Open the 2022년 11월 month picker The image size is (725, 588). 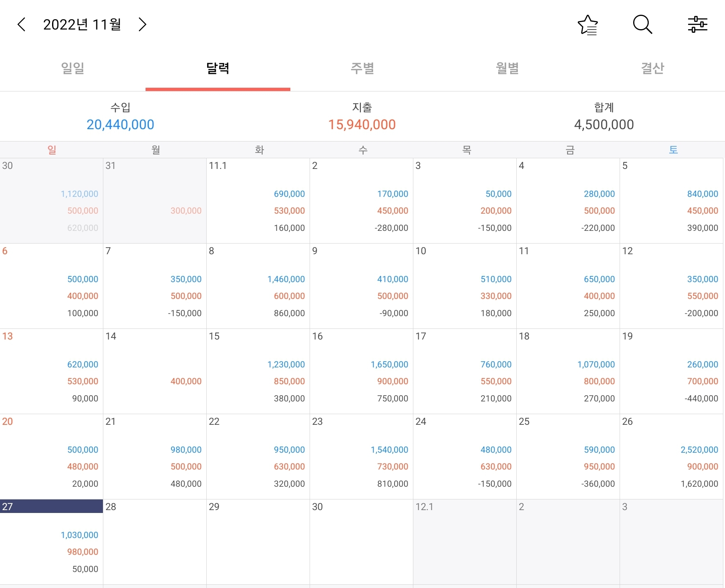(82, 25)
